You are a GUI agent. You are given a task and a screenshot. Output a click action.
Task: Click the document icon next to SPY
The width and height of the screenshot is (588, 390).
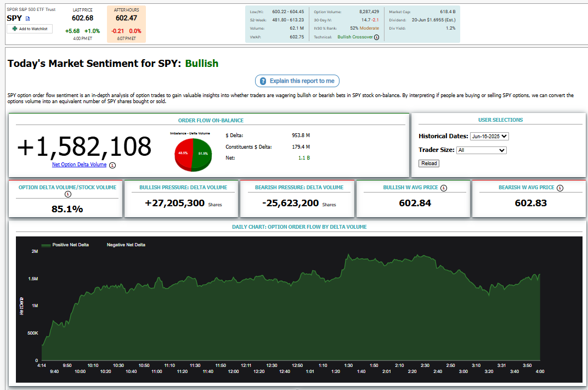click(28, 18)
